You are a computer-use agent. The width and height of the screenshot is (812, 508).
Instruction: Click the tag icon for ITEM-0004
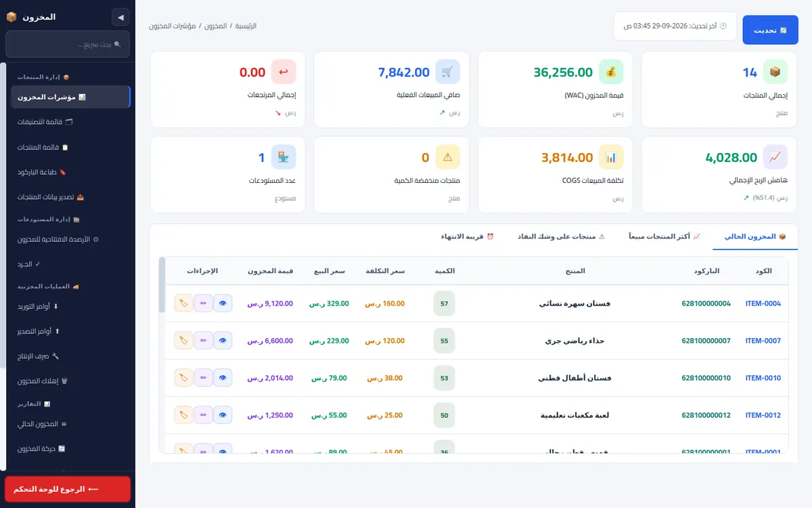[x=183, y=303]
